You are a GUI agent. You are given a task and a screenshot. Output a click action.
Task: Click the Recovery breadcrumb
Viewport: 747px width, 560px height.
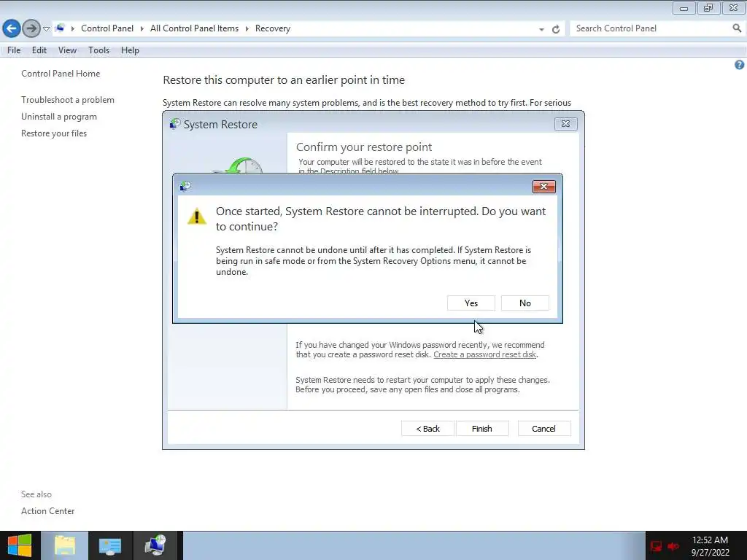pos(273,28)
